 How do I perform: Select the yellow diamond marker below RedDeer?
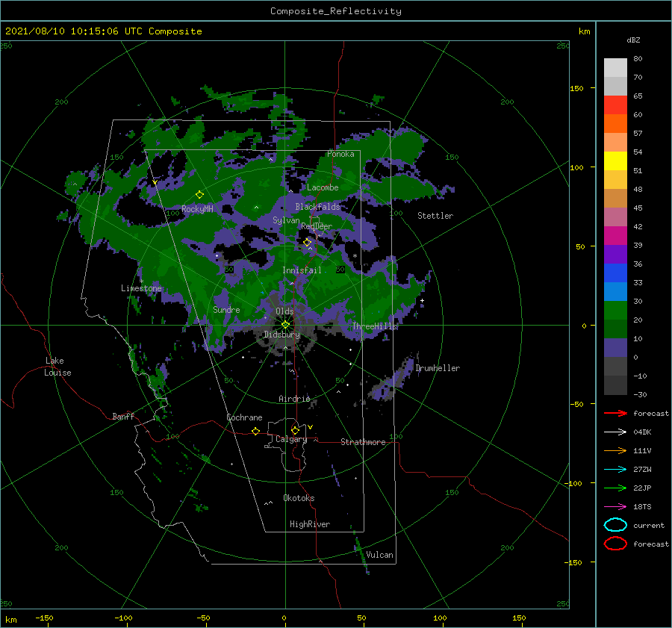308,243
